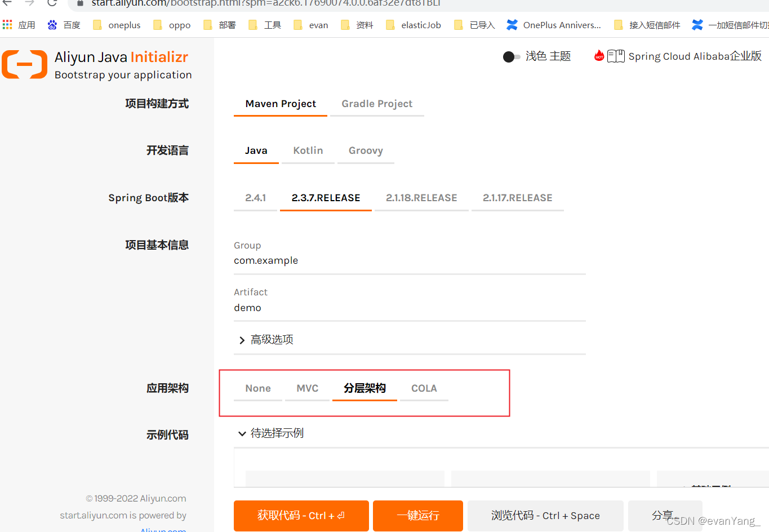Select Spring Boot version 2.3.7.RELEASE
769x532 pixels.
[x=326, y=198]
